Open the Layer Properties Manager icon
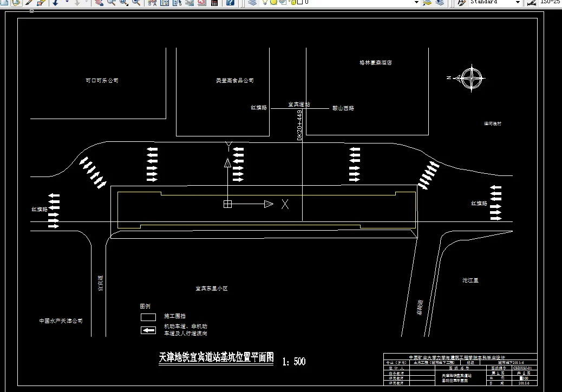This screenshot has width=562, height=392. pos(253,2)
